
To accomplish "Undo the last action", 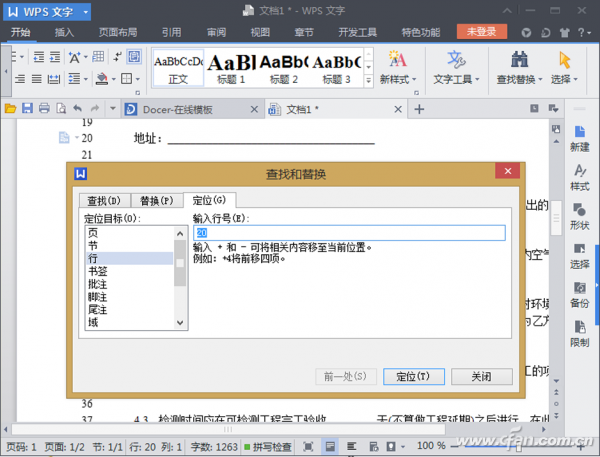I will tap(78, 109).
